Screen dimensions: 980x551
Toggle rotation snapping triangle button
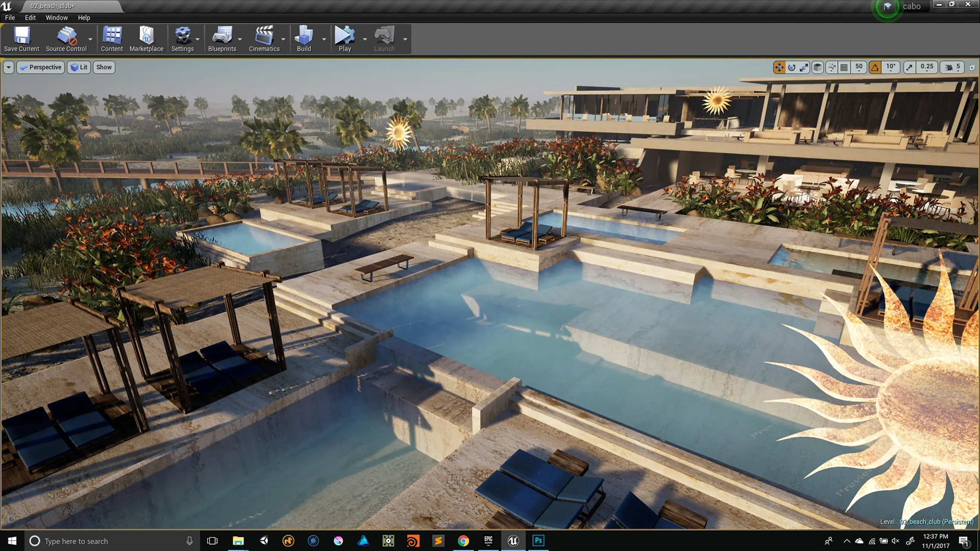pos(875,67)
